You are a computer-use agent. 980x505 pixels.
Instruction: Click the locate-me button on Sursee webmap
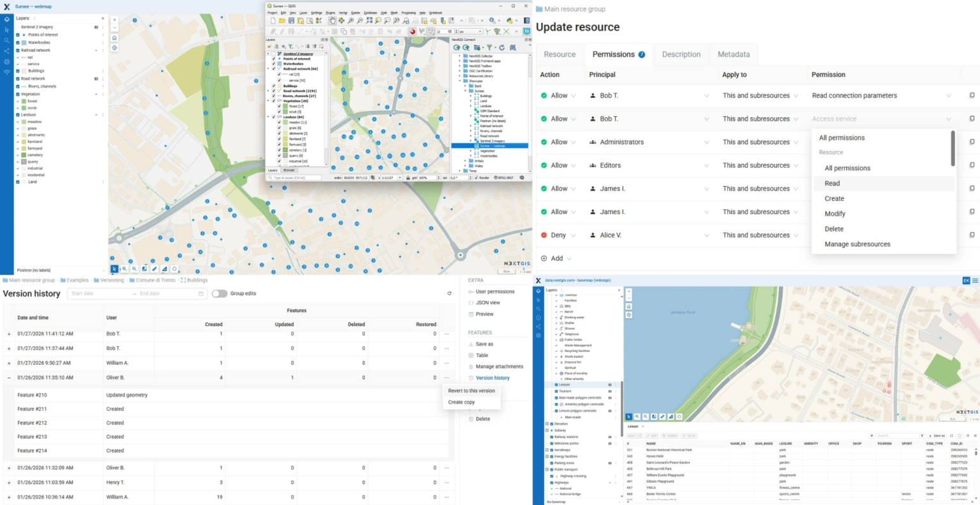click(x=114, y=48)
